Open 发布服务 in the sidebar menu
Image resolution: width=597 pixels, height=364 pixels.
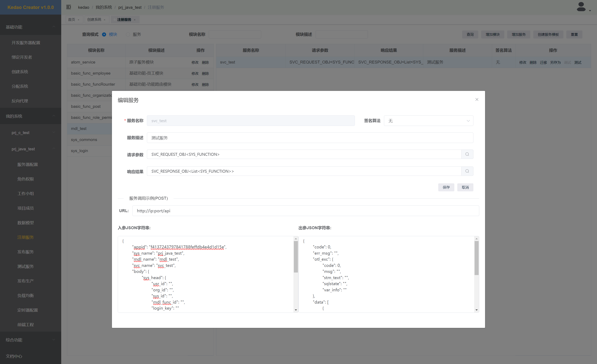[25, 252]
